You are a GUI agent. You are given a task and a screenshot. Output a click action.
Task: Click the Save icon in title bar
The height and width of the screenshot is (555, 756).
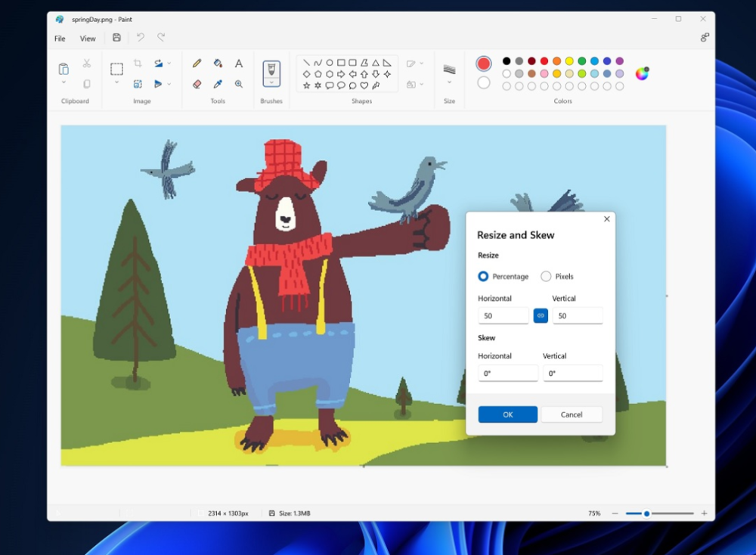116,38
